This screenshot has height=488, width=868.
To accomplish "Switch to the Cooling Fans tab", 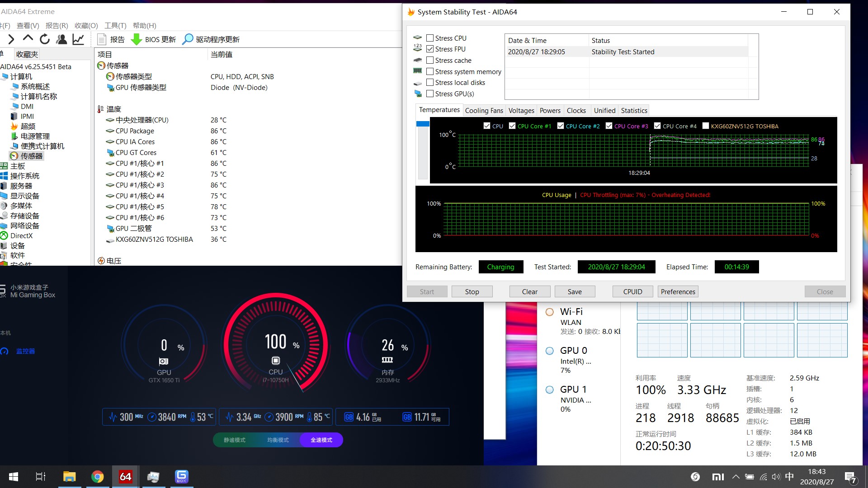I will 484,110.
